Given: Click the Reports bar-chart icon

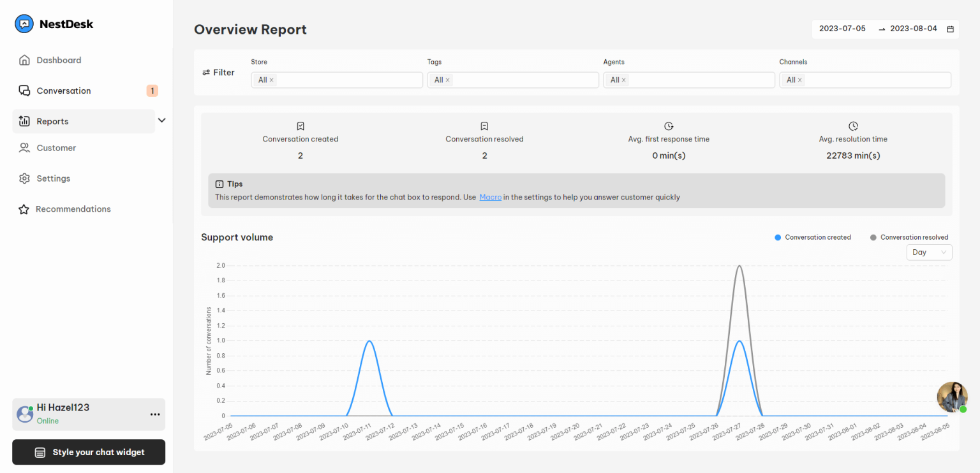Looking at the screenshot, I should click(x=24, y=121).
